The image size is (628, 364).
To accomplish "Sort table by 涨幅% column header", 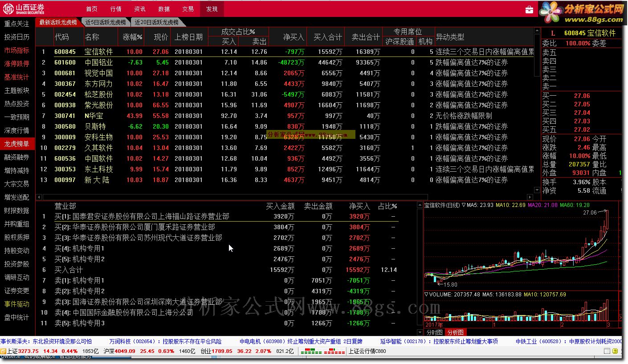I will [x=132, y=37].
